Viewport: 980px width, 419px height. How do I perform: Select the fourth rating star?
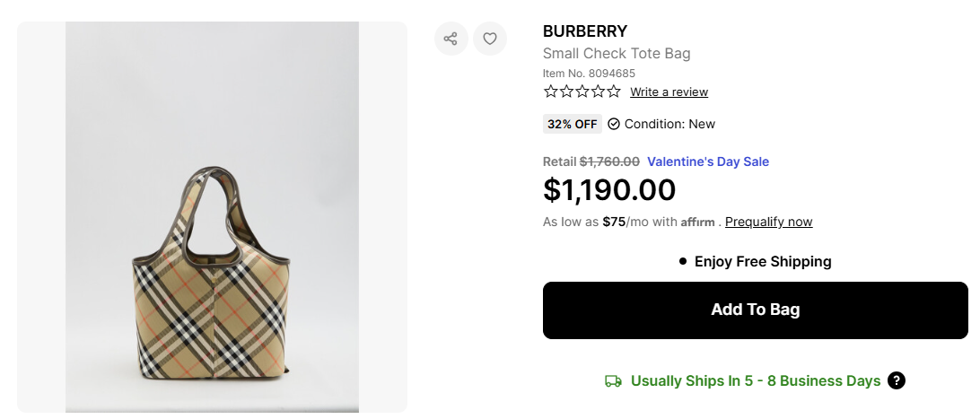pyautogui.click(x=597, y=92)
